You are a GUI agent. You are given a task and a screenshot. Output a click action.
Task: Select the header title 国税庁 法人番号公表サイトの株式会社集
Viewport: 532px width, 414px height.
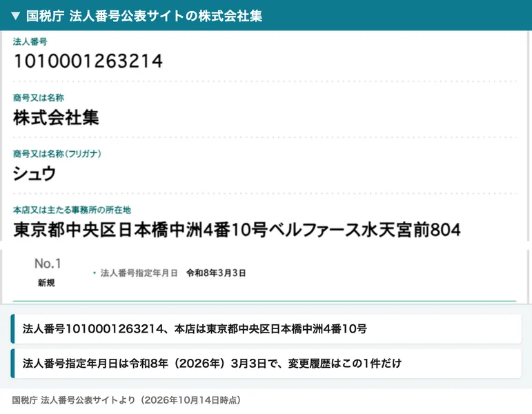[x=144, y=16]
